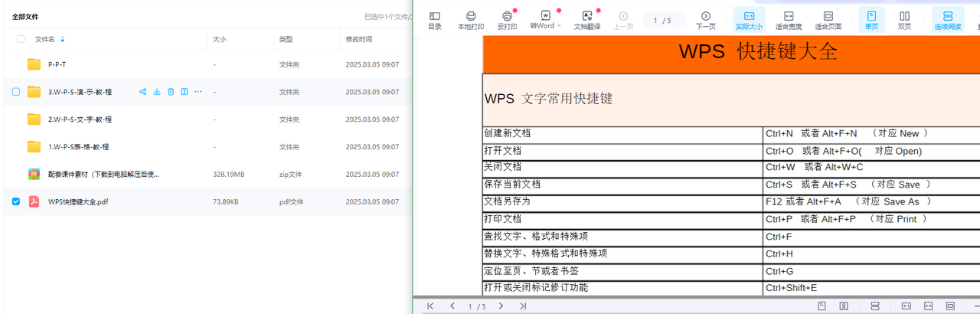Select the 配套课件素材 zip file name
The image size is (980, 314).
point(104,175)
